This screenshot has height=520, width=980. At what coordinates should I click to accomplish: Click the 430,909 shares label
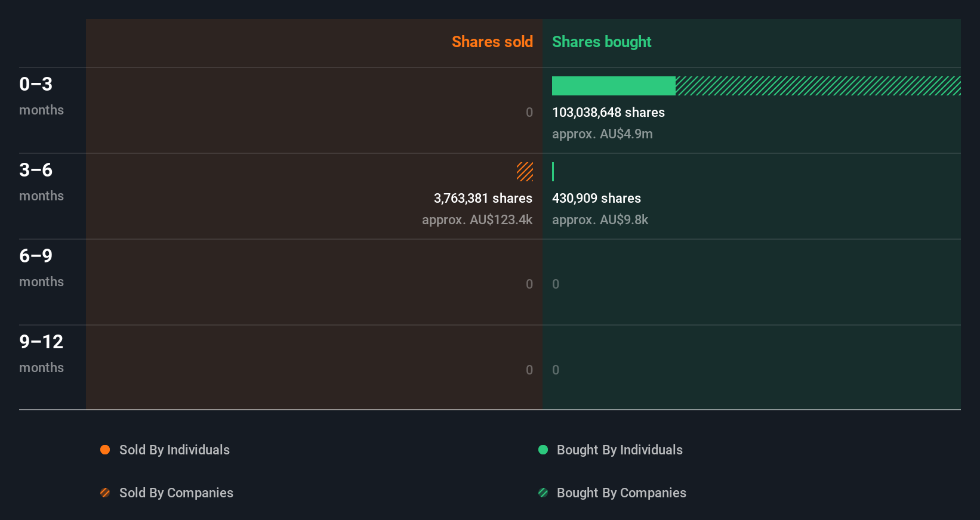pyautogui.click(x=596, y=198)
